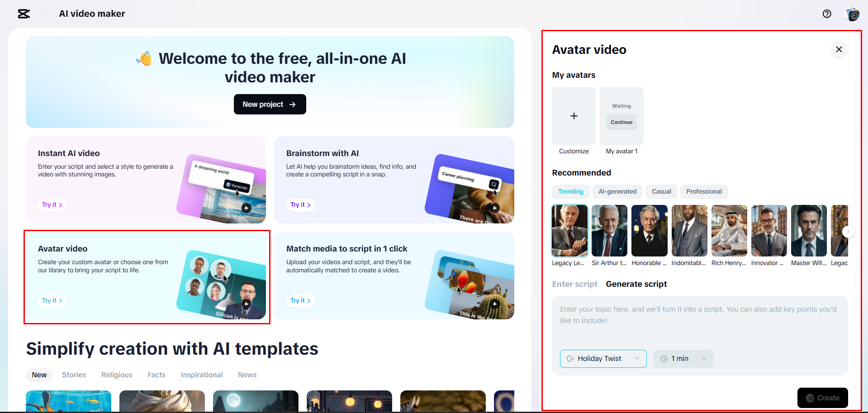Open the account profile picture menu
The width and height of the screenshot is (868, 413).
[852, 14]
